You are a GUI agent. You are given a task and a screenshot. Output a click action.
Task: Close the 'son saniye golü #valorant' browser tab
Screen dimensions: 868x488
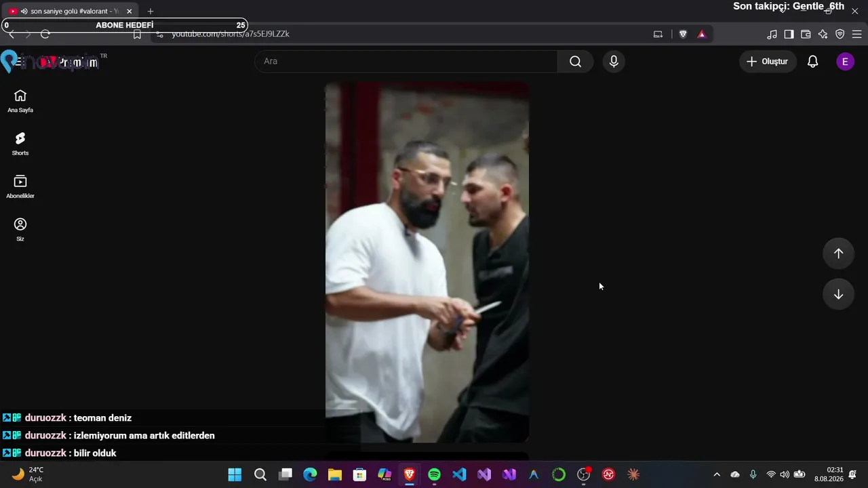tap(130, 12)
